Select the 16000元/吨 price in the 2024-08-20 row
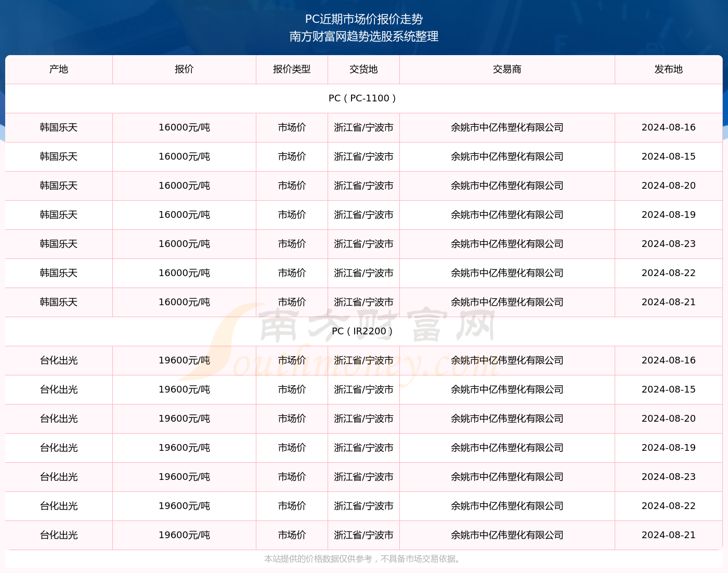728x573 pixels. point(184,186)
